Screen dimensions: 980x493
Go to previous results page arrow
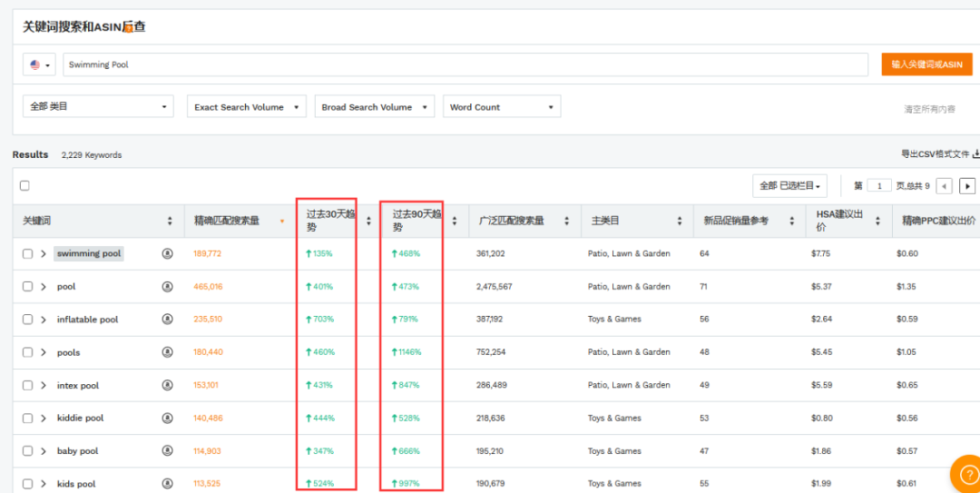coord(945,186)
